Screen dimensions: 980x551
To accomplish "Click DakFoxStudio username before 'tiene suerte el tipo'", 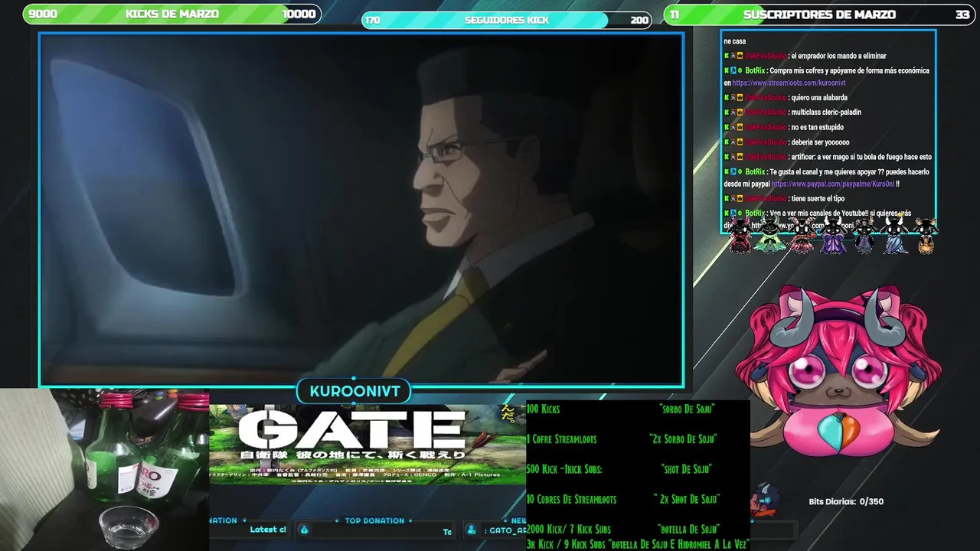I will tap(766, 199).
